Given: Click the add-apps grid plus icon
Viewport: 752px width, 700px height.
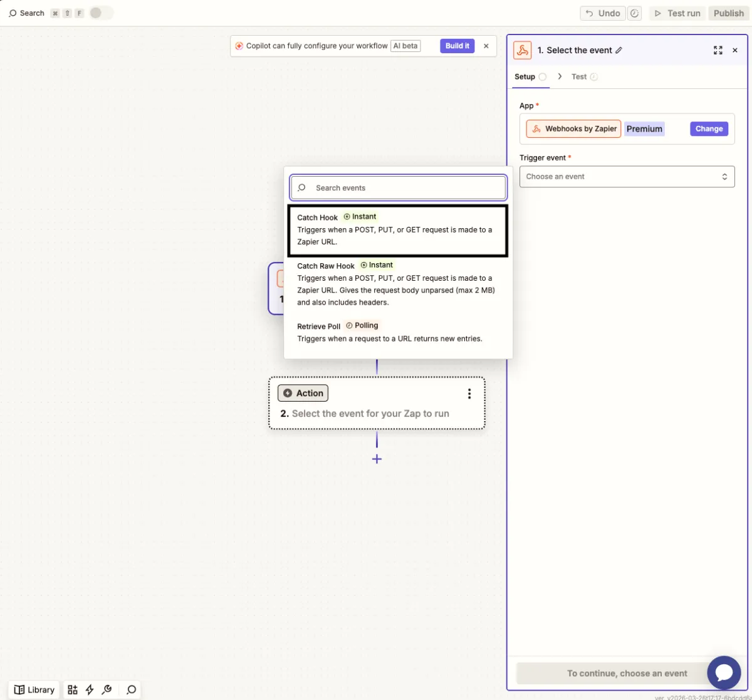Looking at the screenshot, I should (73, 689).
